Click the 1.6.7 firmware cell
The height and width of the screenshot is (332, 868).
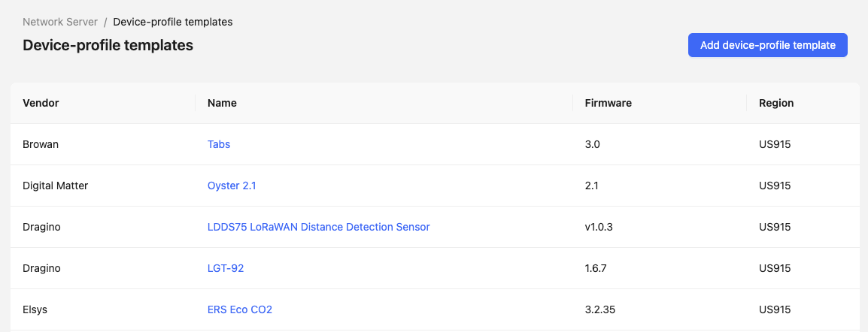click(596, 268)
